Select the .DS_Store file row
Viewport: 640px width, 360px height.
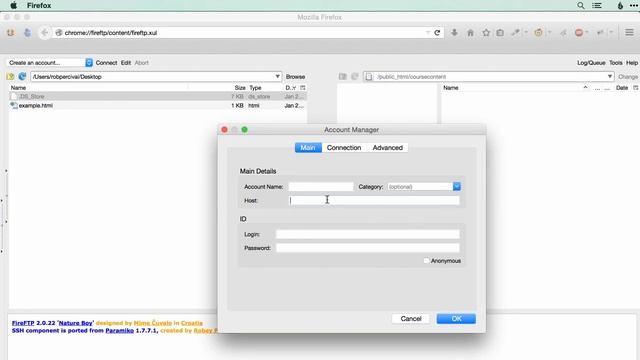(x=158, y=96)
